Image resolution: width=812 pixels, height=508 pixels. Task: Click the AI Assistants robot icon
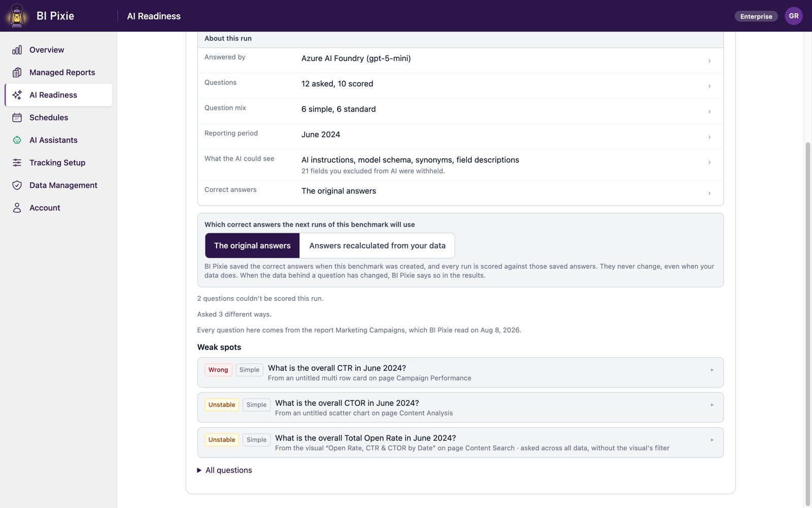pyautogui.click(x=17, y=140)
